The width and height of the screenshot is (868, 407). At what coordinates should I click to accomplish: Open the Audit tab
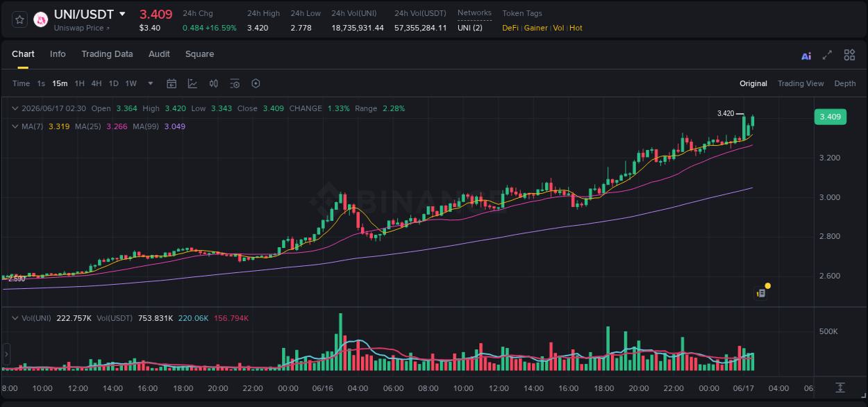click(x=159, y=54)
